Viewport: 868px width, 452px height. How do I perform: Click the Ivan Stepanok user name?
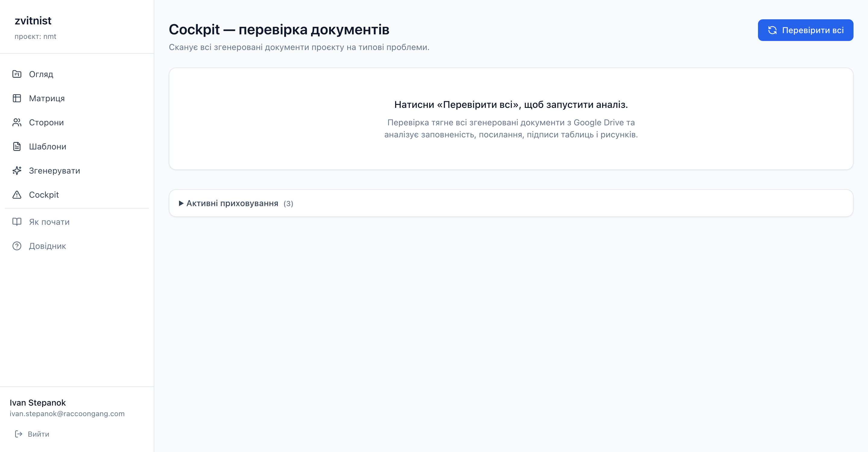click(x=38, y=403)
